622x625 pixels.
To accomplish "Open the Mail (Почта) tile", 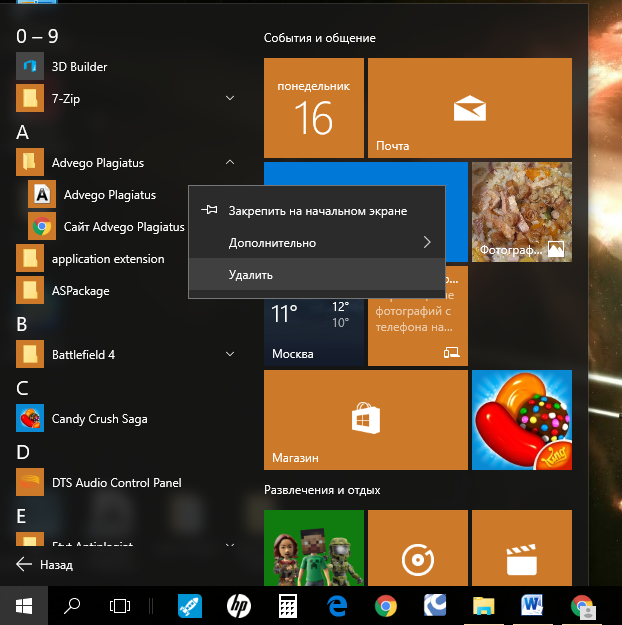I will [x=469, y=108].
